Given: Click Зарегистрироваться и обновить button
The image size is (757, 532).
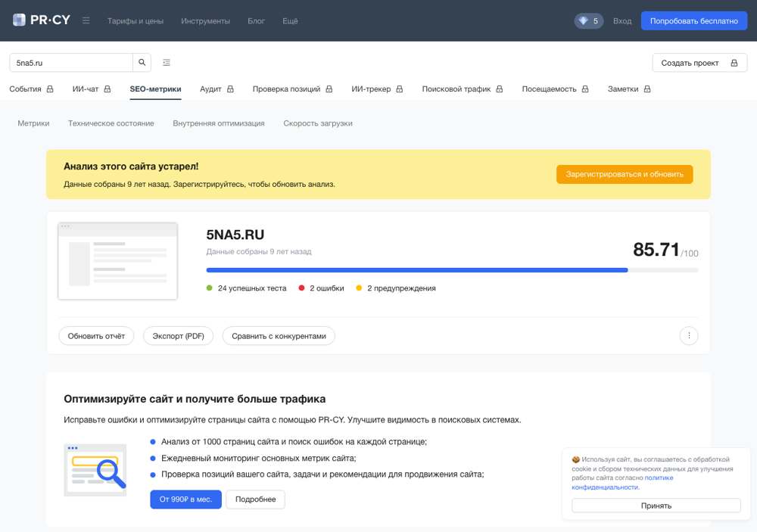Looking at the screenshot, I should tap(625, 174).
